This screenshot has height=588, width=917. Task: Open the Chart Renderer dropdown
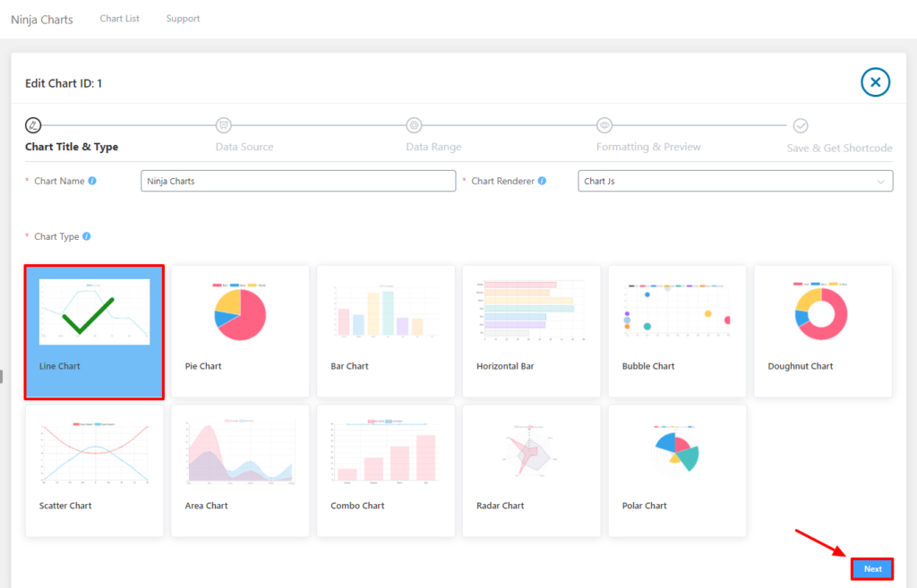[734, 181]
